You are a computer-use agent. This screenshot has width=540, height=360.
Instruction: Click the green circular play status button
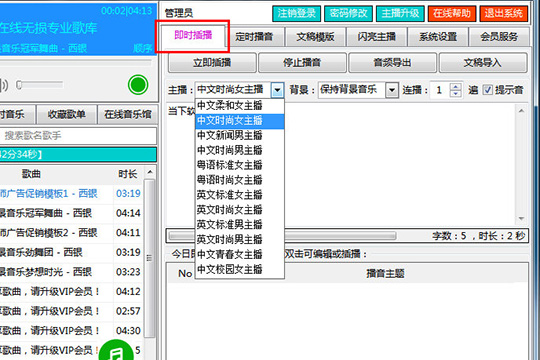tap(138, 85)
